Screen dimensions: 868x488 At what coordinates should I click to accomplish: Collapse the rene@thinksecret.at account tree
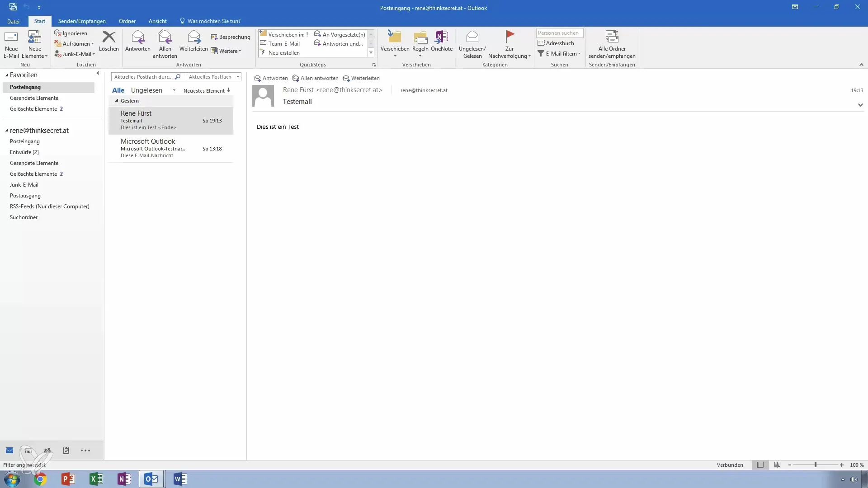pos(7,131)
